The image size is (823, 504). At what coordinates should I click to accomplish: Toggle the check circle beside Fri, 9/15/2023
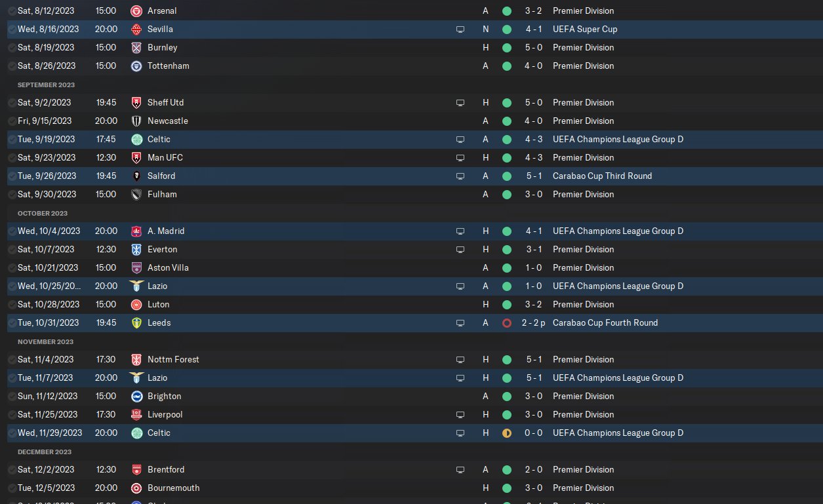[x=12, y=121]
